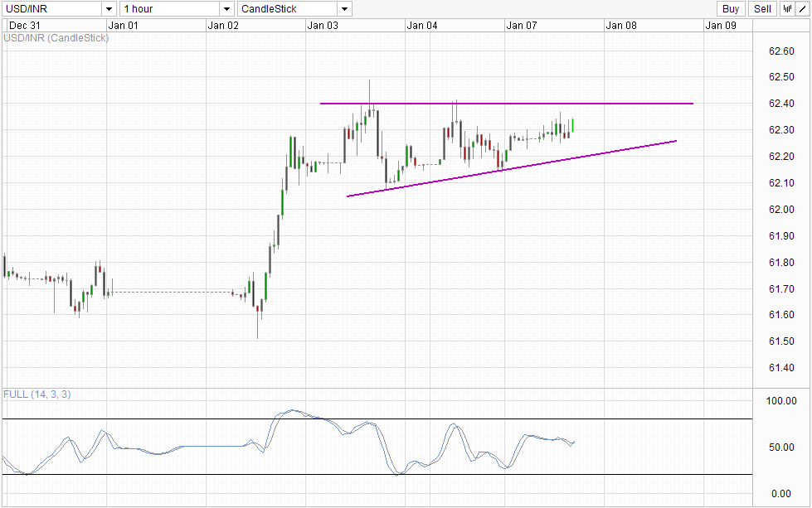
Task: Click the FULL (14, 3, 3) indicator label
Action: pyautogui.click(x=36, y=394)
